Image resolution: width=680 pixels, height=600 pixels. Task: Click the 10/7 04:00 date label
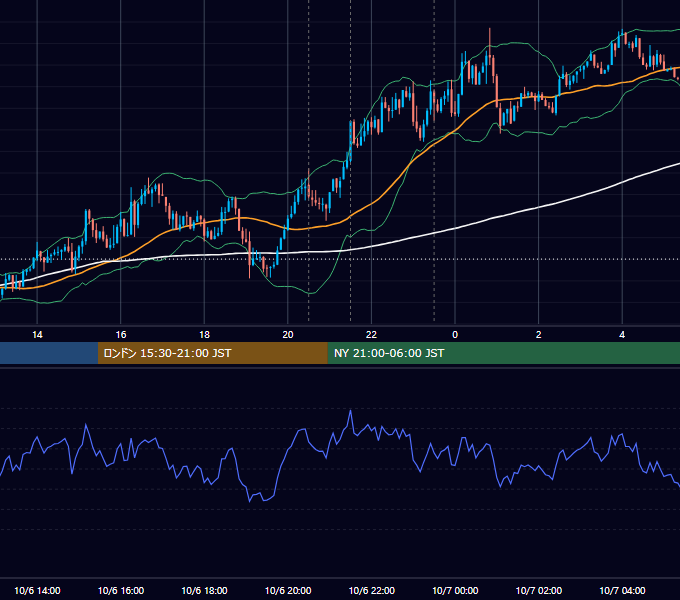pyautogui.click(x=622, y=590)
